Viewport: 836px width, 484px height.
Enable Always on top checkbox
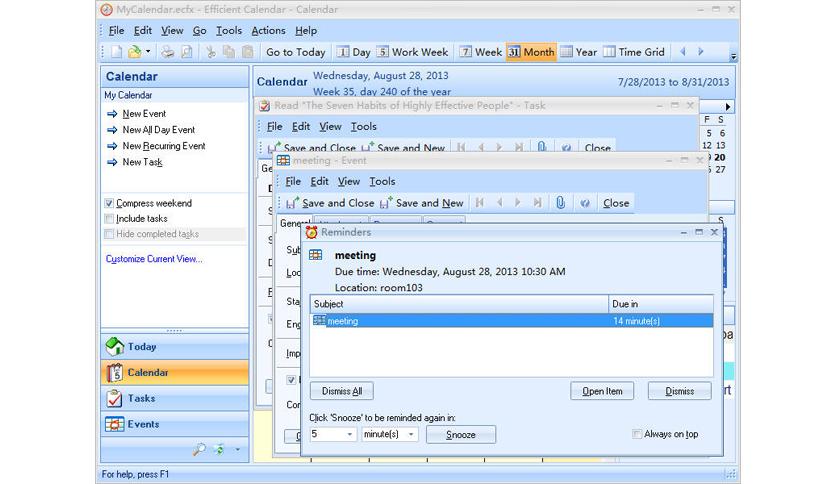click(x=637, y=434)
